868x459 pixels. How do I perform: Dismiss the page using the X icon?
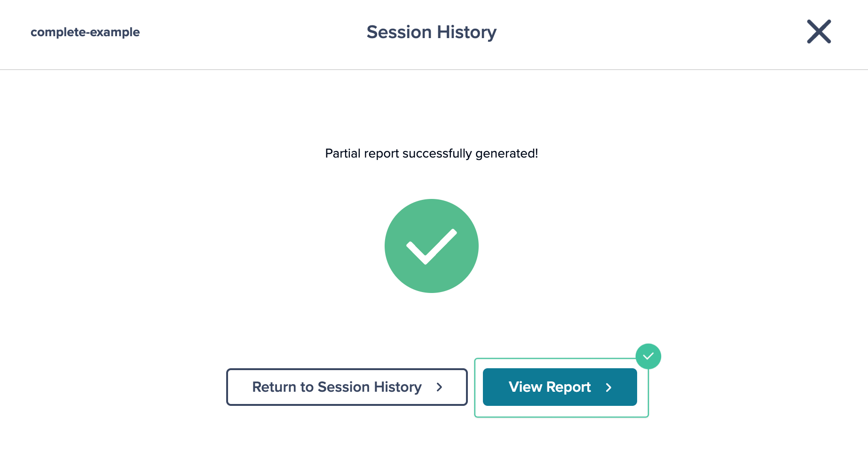[x=819, y=32]
